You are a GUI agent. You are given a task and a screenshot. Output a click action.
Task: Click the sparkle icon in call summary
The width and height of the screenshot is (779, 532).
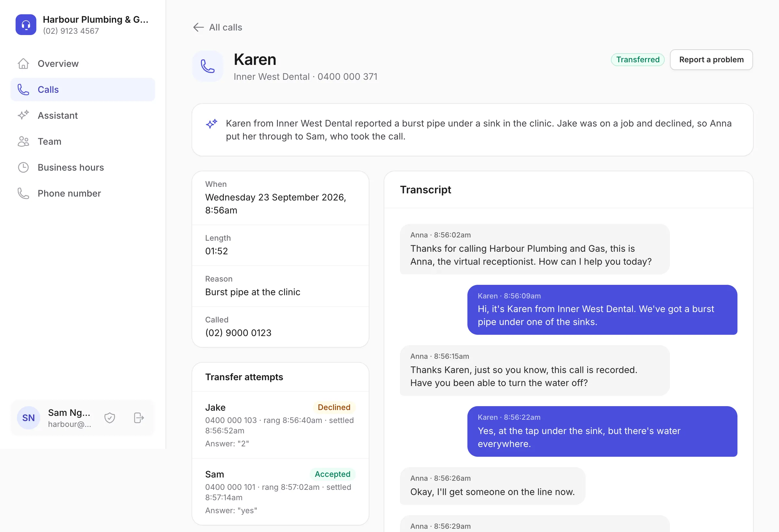tap(212, 124)
